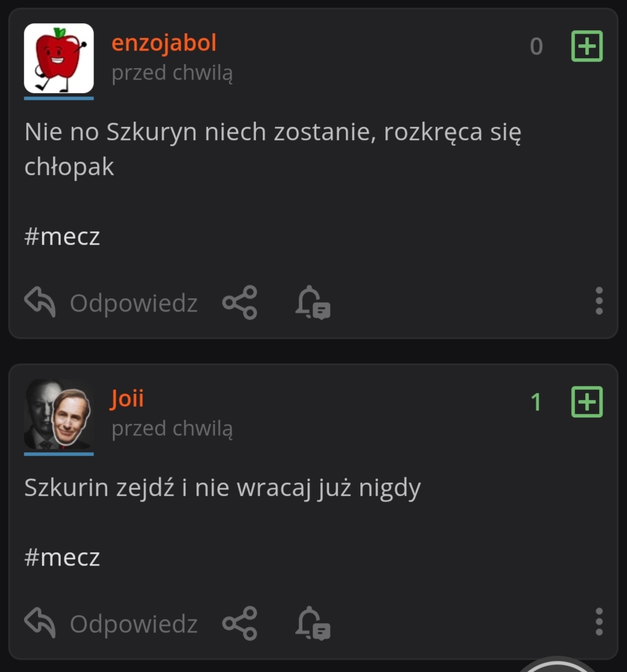Viewport: 627px width, 672px height.
Task: Click the vote count on Joii's post
Action: tap(536, 402)
